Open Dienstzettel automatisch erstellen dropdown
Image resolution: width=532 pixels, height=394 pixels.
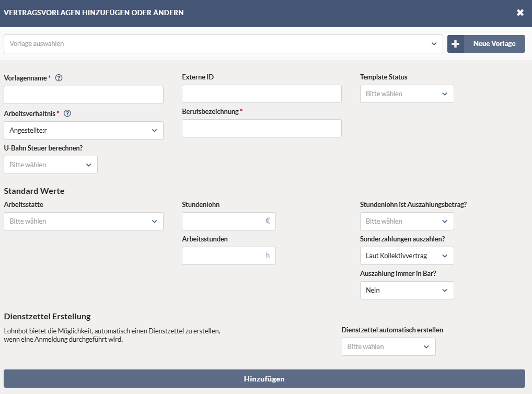pos(388,347)
